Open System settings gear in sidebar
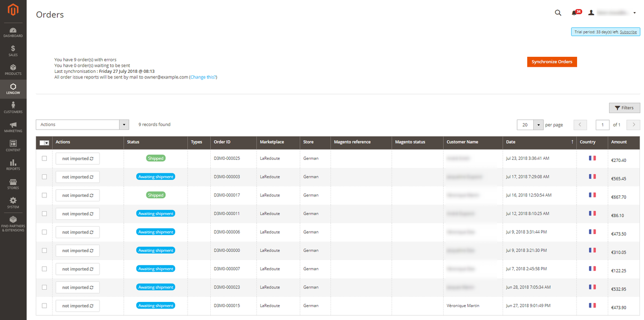This screenshot has width=644, height=320. [13, 202]
